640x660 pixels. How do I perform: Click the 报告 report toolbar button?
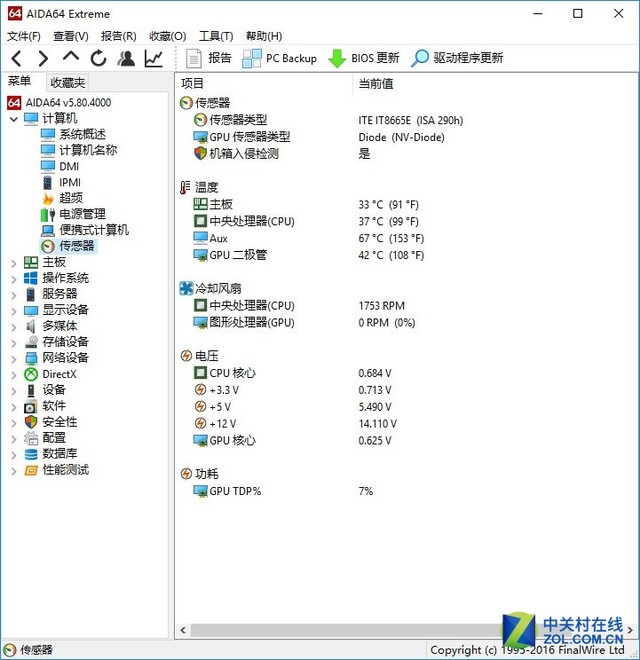coord(209,58)
